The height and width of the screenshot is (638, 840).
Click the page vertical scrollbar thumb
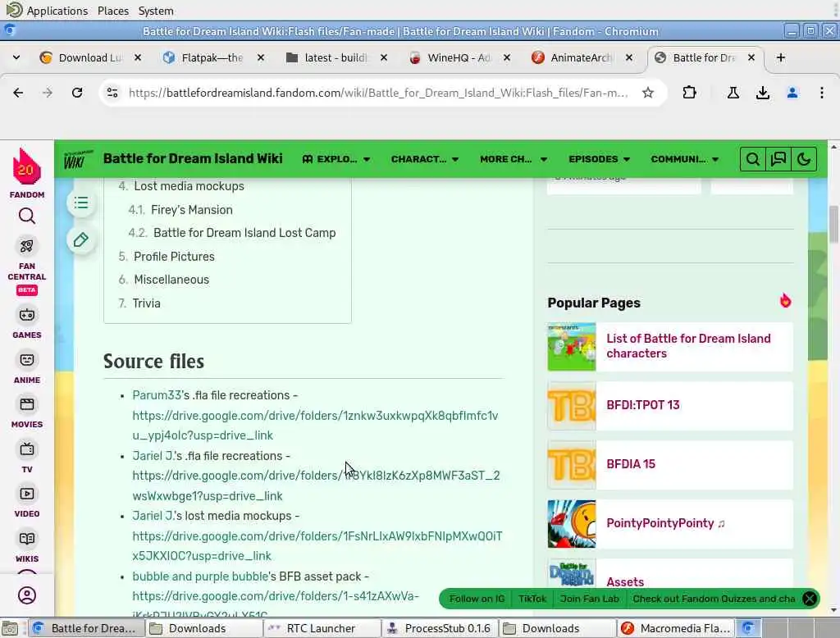833,224
